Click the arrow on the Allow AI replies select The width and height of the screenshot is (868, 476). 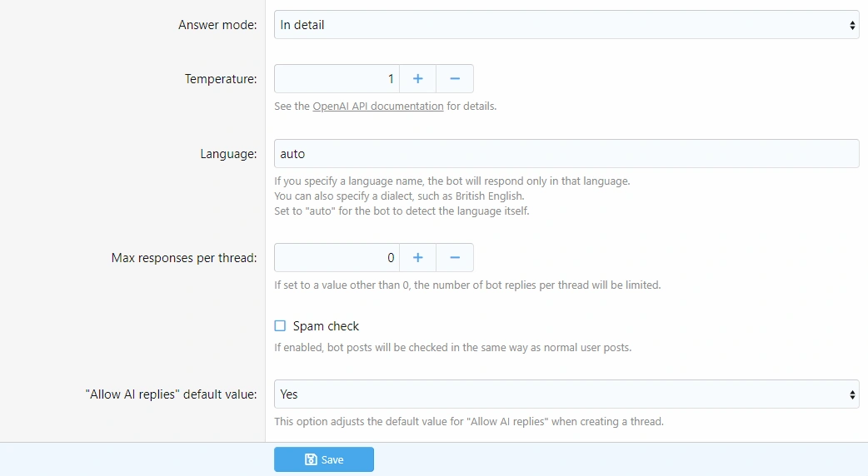pos(852,394)
